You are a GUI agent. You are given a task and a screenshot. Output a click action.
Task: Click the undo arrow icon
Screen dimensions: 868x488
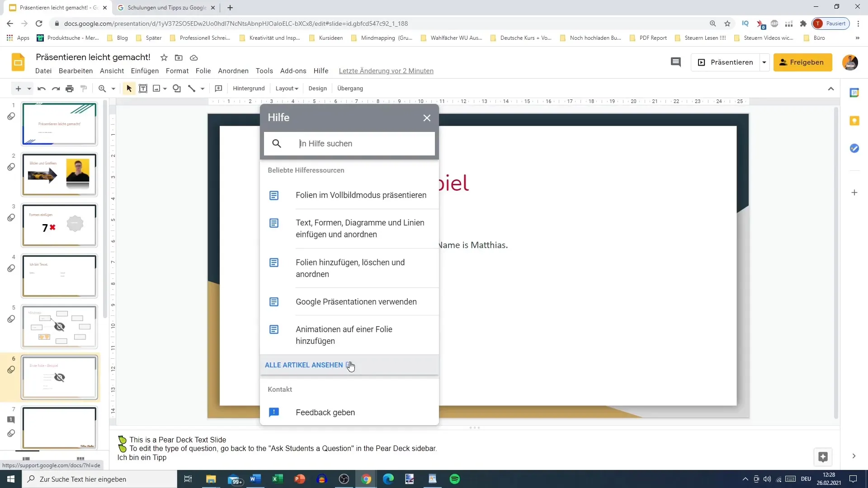pyautogui.click(x=42, y=89)
